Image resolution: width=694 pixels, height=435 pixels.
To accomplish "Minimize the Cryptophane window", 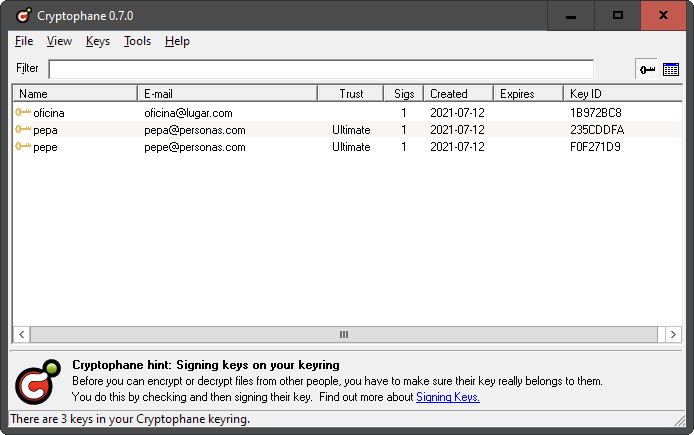I will [x=571, y=16].
